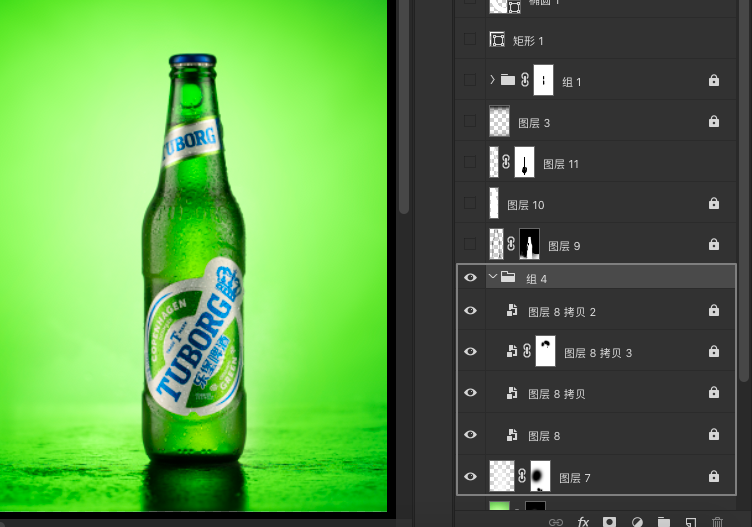The width and height of the screenshot is (752, 527).
Task: Click mask link chain on 图层 11
Action: click(506, 162)
